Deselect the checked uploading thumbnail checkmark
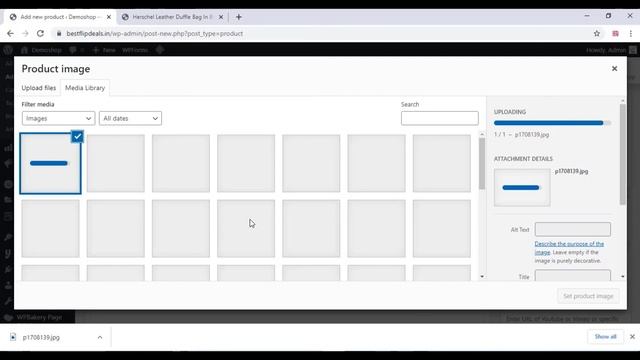Image resolution: width=640 pixels, height=360 pixels. pyautogui.click(x=77, y=136)
